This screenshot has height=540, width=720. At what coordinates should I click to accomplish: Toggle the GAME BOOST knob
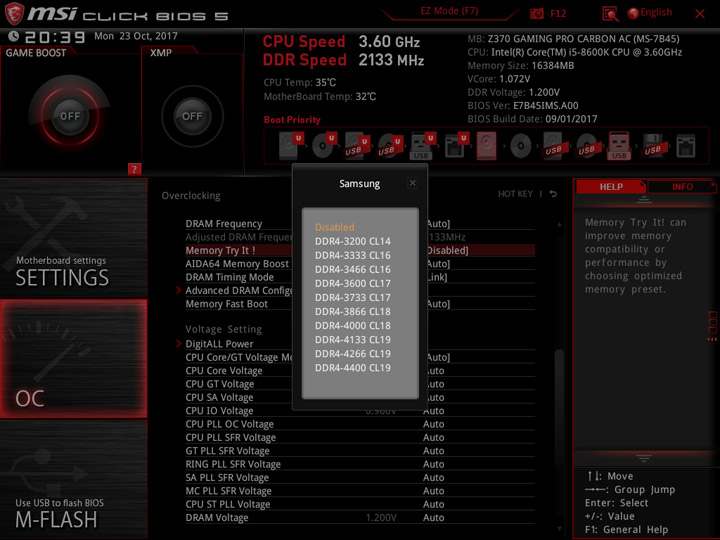pyautogui.click(x=70, y=116)
